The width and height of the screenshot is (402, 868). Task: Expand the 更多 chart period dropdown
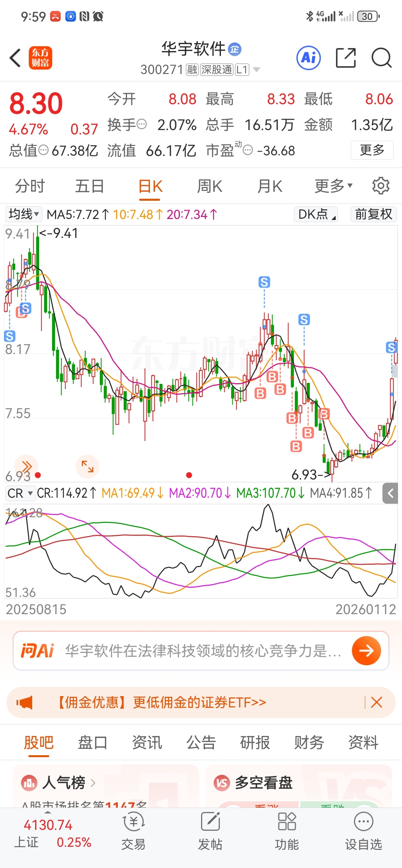point(333,186)
